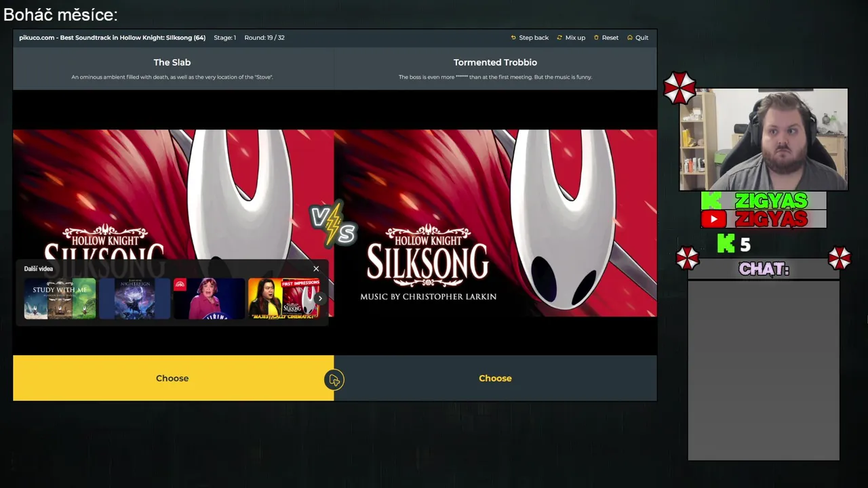Screen dimensions: 868x488
Task: Click the 'Round: 19 / 32' indicator
Action: click(264, 38)
